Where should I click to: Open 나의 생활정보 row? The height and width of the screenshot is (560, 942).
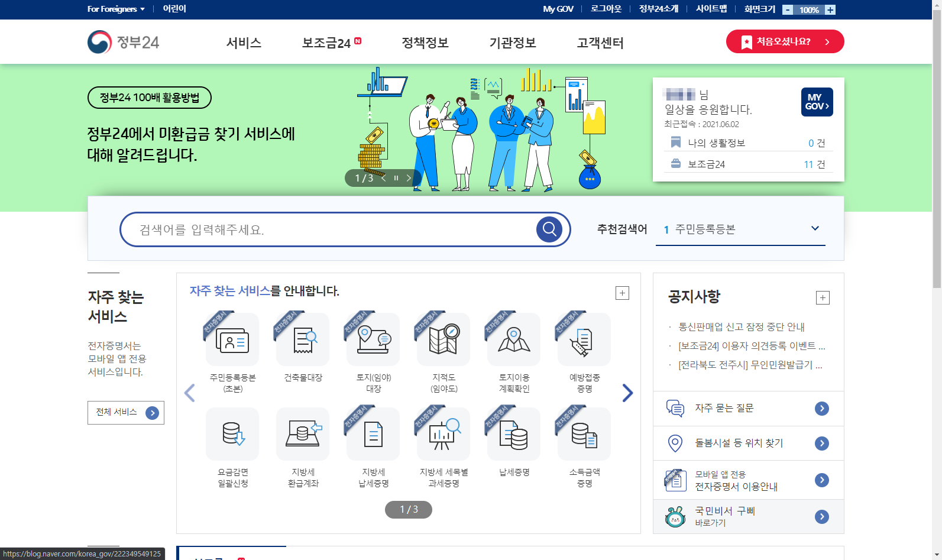(x=748, y=143)
